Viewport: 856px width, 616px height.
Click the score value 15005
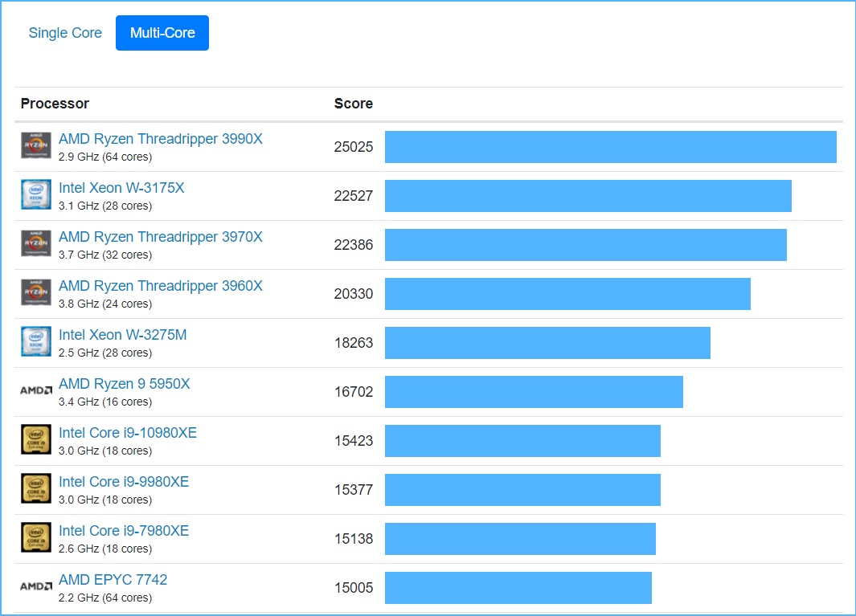(353, 588)
